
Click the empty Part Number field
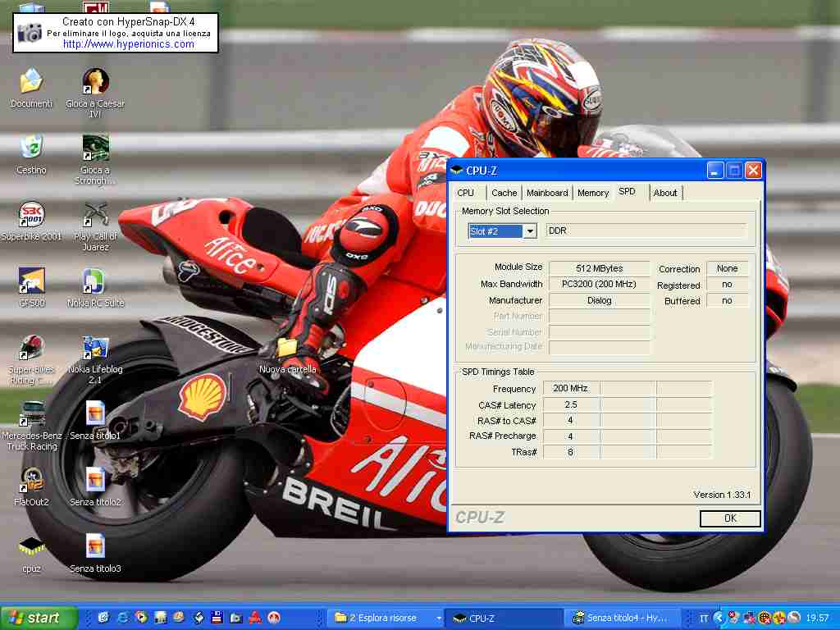click(x=600, y=316)
